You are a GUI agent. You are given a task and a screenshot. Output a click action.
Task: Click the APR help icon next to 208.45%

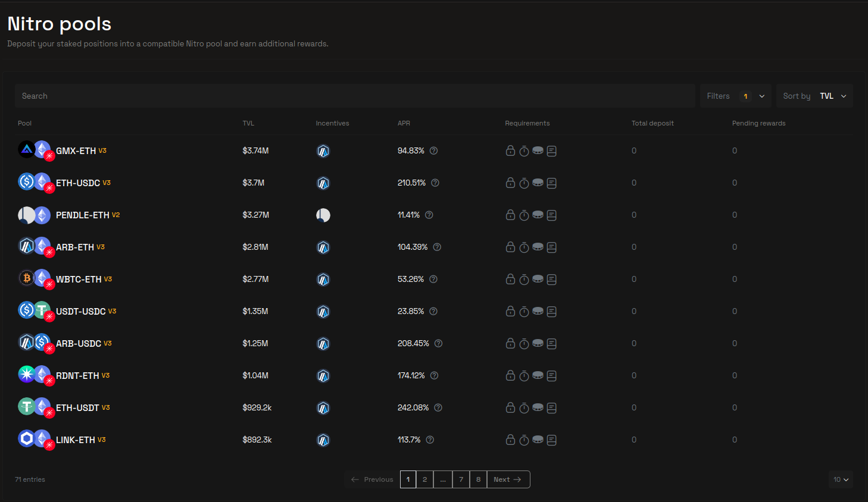(x=438, y=343)
